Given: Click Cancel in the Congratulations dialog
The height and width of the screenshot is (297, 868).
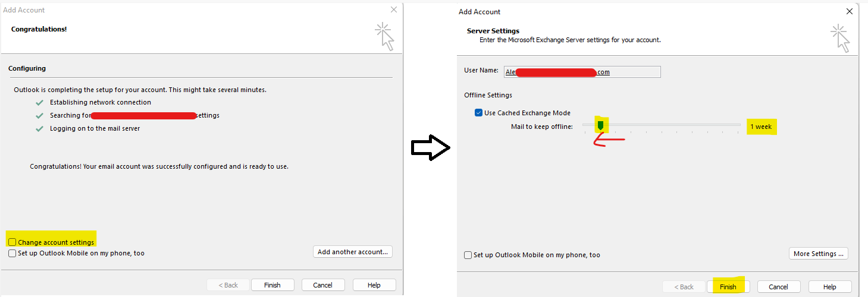Looking at the screenshot, I should point(323,285).
